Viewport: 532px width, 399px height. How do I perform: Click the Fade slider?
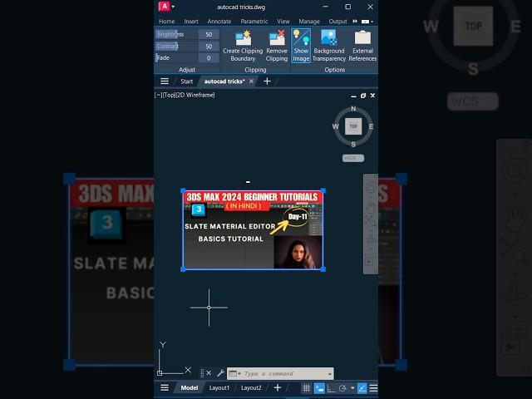(176, 57)
